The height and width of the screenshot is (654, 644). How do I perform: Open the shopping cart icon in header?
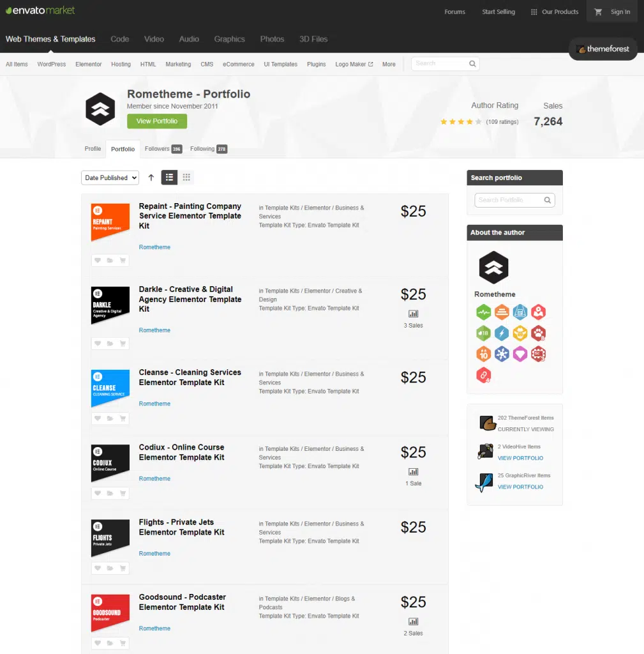click(598, 12)
